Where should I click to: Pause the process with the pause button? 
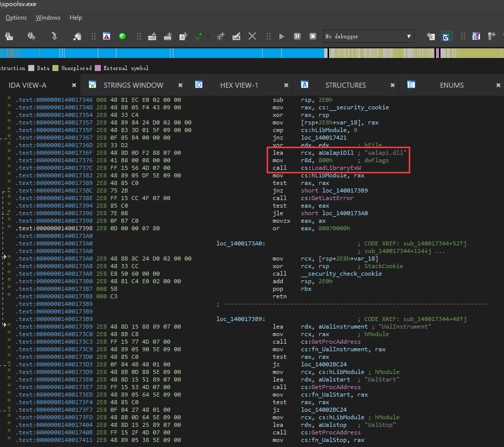tap(297, 36)
